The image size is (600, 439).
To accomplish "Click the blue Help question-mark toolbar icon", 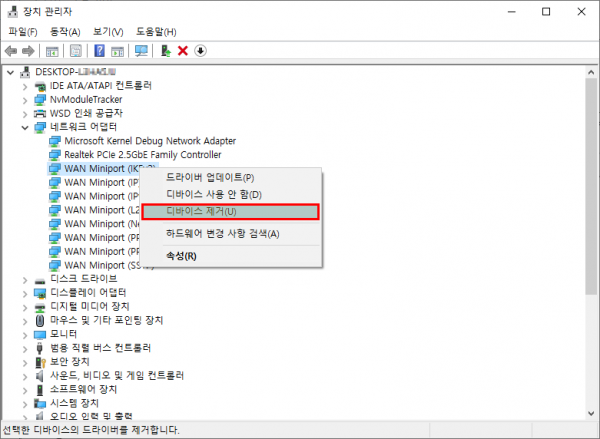I will coord(99,51).
